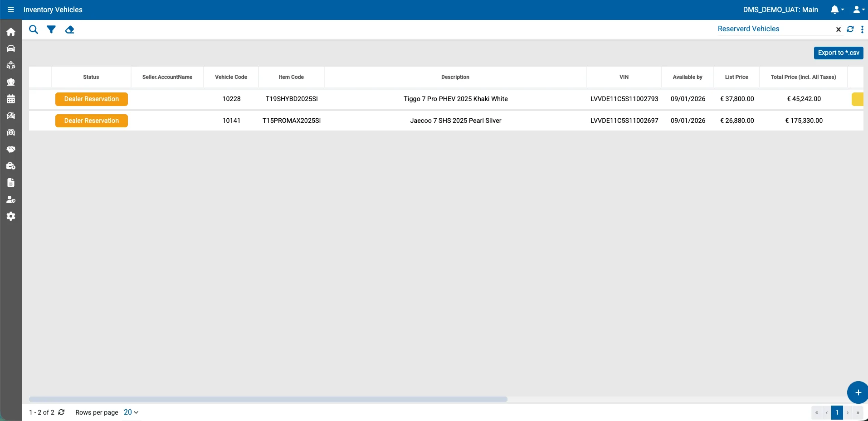Open the user profile dropdown
Image resolution: width=868 pixels, height=421 pixels.
[x=859, y=10]
